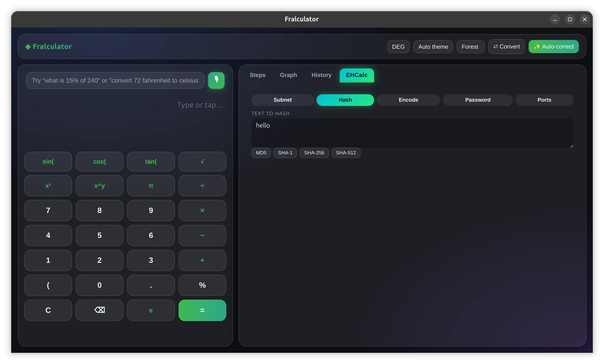Image resolution: width=604 pixels, height=364 pixels.
Task: Compute the SHA-512 hash
Action: click(346, 153)
